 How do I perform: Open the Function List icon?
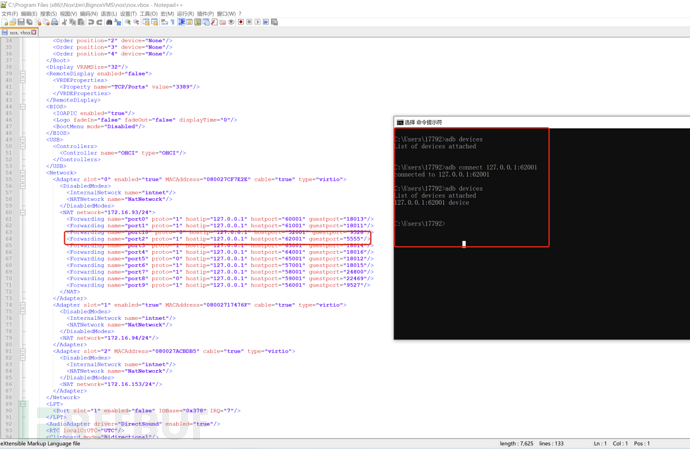214,22
